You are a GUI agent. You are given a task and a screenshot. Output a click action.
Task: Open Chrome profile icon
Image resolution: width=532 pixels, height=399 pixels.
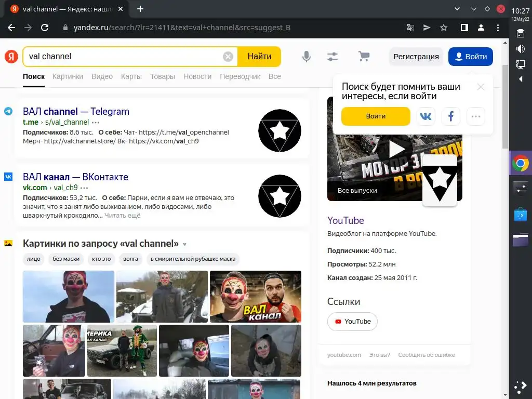[481, 28]
